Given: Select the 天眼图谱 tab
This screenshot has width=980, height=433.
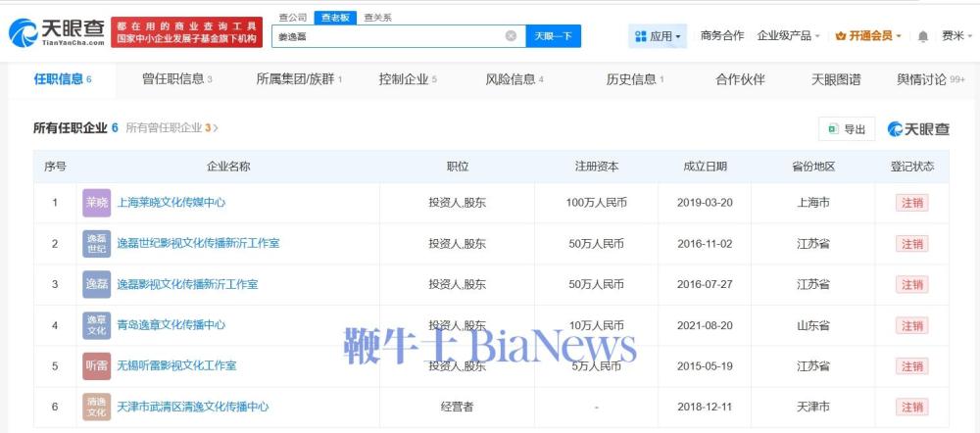Looking at the screenshot, I should [x=836, y=79].
